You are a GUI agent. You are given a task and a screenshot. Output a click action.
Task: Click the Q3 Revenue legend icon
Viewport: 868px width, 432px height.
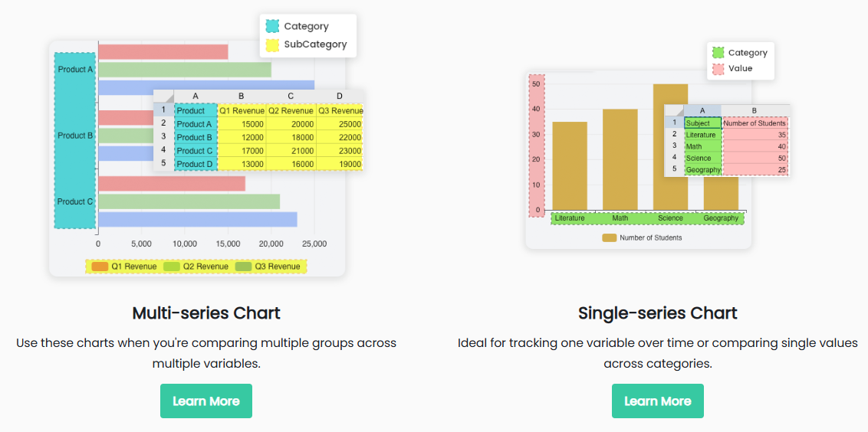(x=243, y=267)
